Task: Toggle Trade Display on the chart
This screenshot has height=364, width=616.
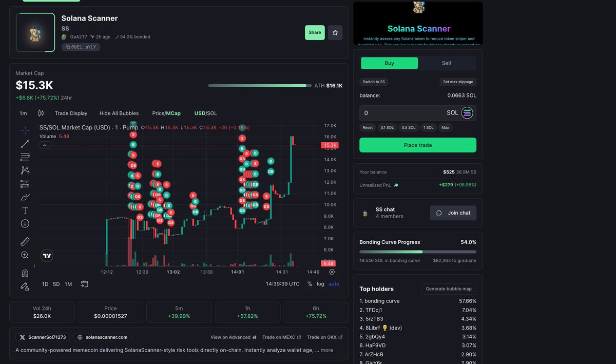Action: click(x=71, y=113)
